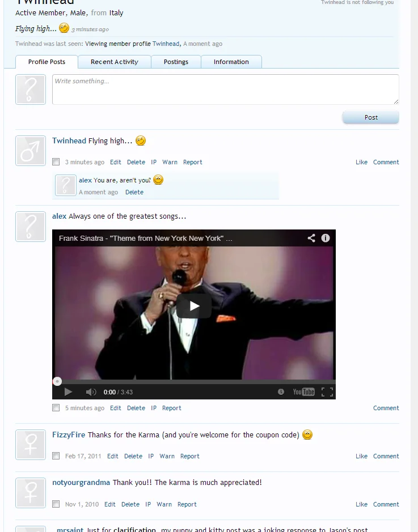
Task: Open the Twinhead link in last seen line
Action: pos(166,44)
